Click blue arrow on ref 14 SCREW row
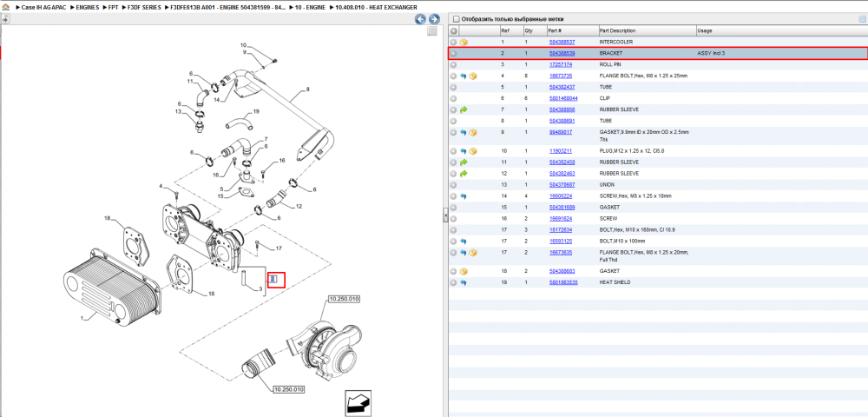This screenshot has width=868, height=417. 464,196
